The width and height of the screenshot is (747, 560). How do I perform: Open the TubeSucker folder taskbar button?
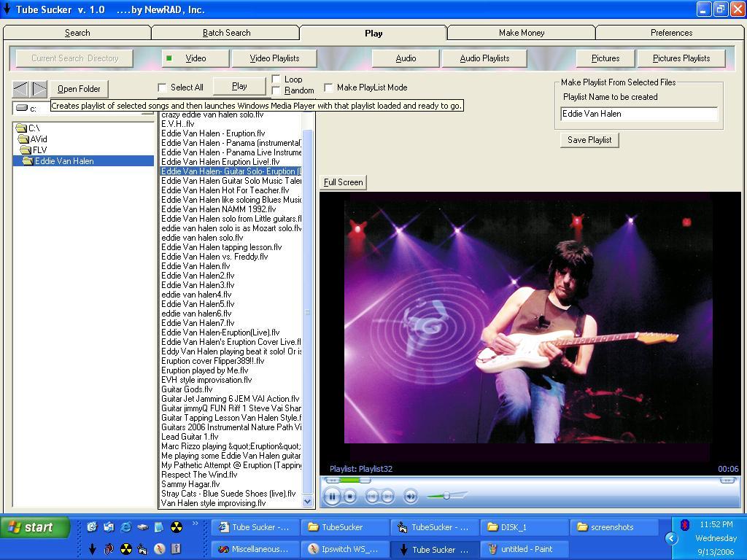[x=345, y=527]
